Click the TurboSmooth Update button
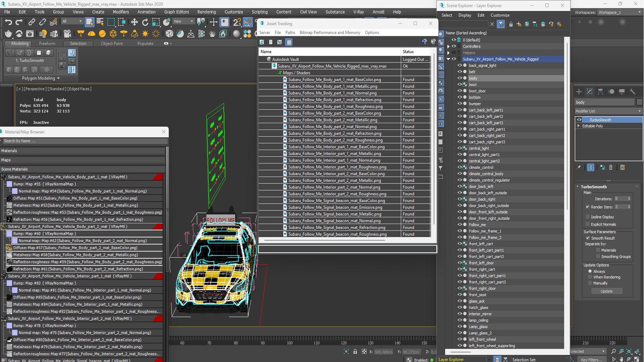This screenshot has height=362, width=644. (606, 291)
